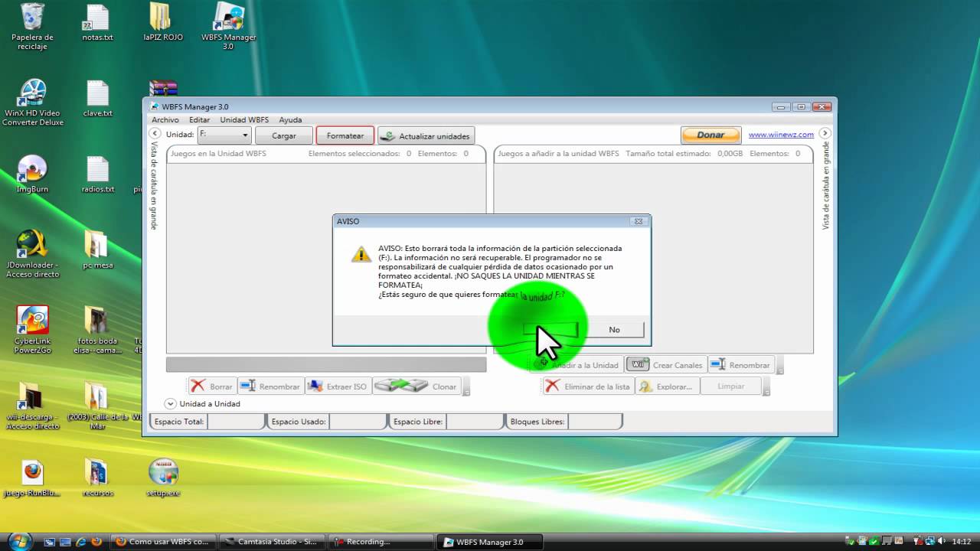The width and height of the screenshot is (980, 551).
Task: Open setup.exe desktop icon
Action: (x=162, y=479)
